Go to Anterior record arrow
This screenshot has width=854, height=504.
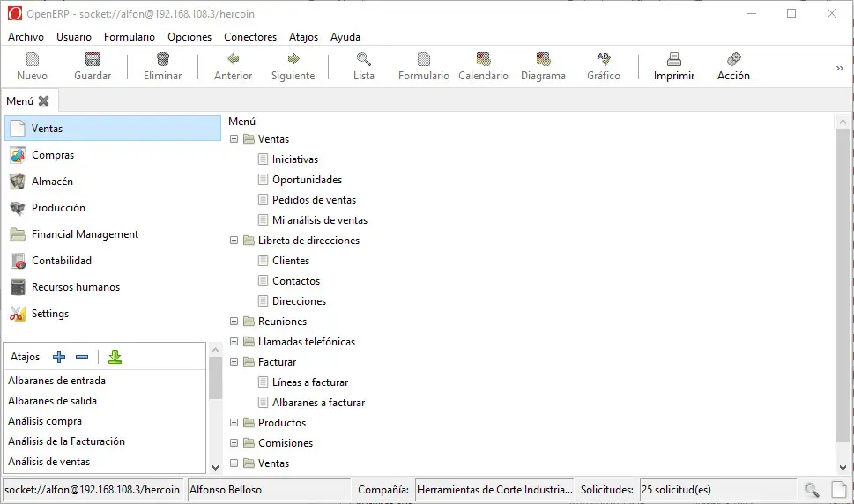point(233,59)
